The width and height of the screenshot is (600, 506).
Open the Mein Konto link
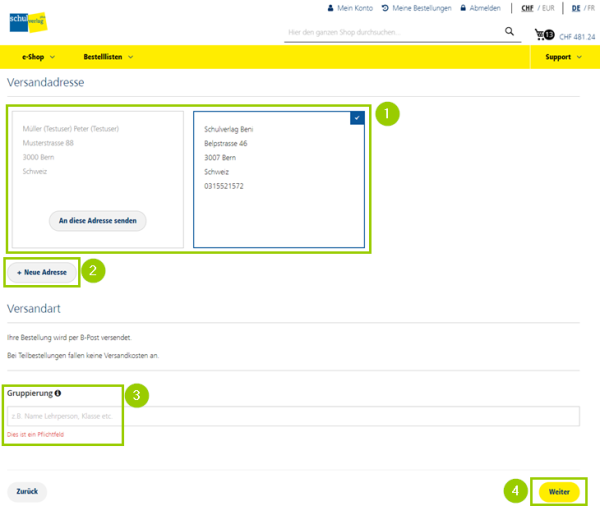point(354,8)
